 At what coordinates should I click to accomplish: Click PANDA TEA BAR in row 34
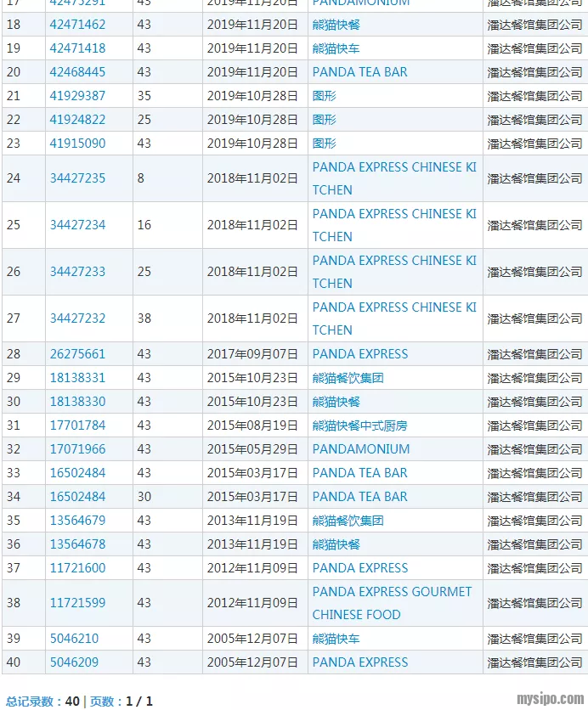pos(359,497)
